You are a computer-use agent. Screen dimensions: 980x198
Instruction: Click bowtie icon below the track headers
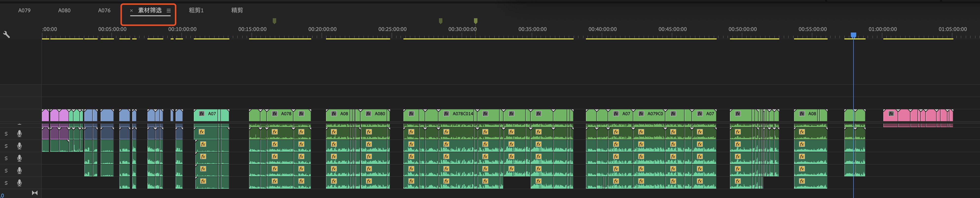pyautogui.click(x=35, y=193)
